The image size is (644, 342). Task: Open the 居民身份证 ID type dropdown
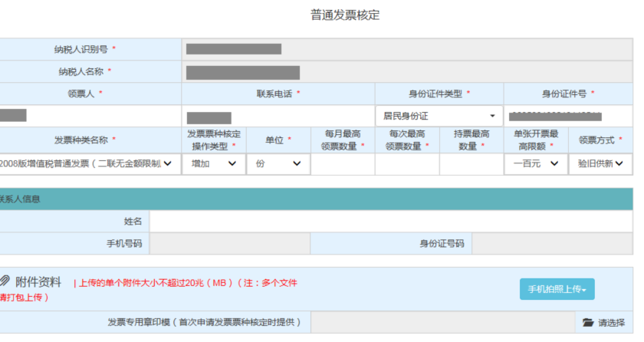pos(439,116)
